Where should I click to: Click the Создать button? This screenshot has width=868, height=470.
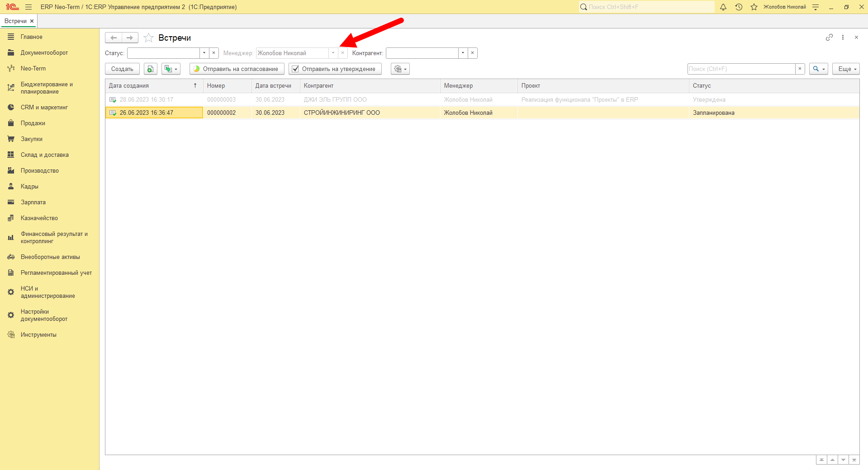(x=122, y=69)
